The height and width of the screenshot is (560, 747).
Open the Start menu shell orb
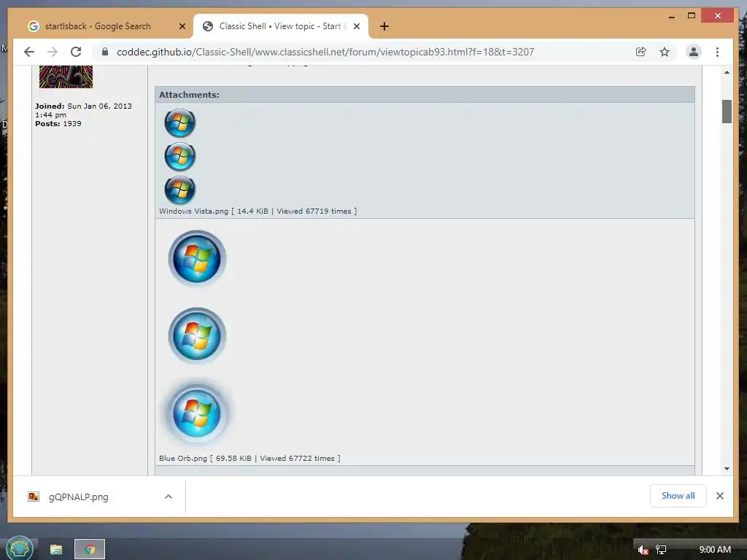tap(19, 548)
